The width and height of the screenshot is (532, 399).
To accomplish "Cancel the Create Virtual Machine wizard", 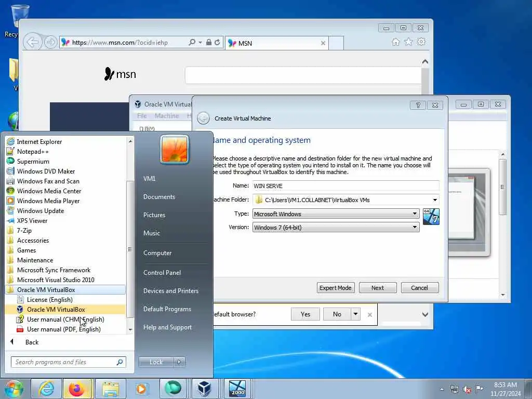I will (x=420, y=288).
